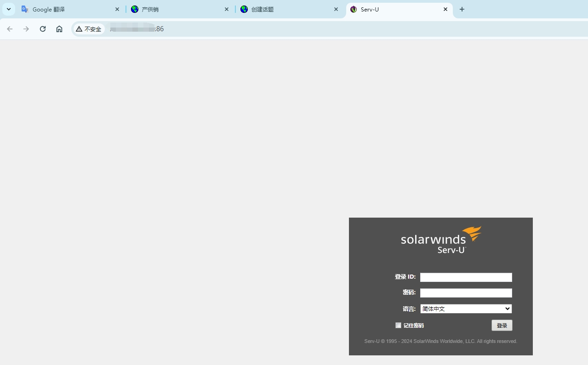Viewport: 588px width, 365px height.
Task: Open the new tab plus button
Action: click(x=462, y=9)
